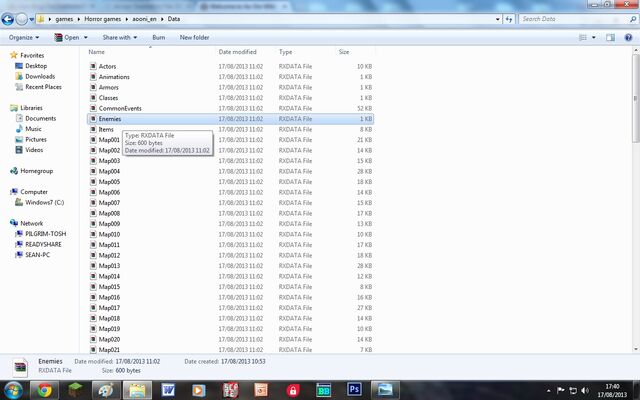The width and height of the screenshot is (640, 400).
Task: Open the view options dropdown arrow
Action: (594, 38)
